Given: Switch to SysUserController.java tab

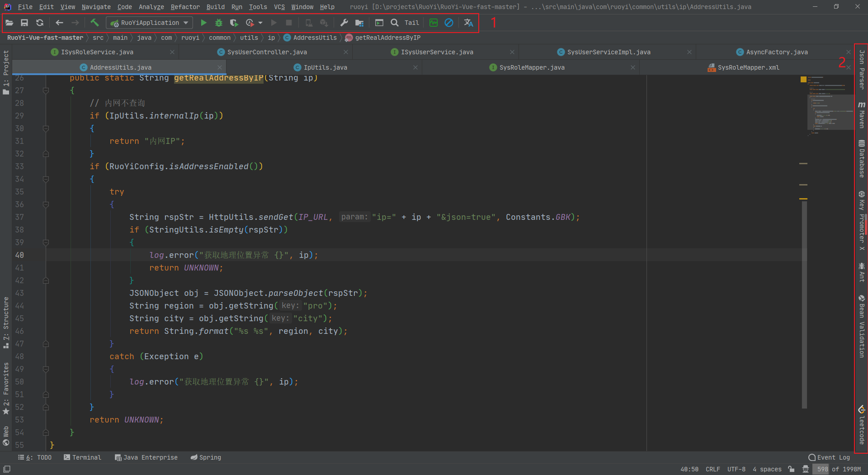Looking at the screenshot, I should 267,52.
